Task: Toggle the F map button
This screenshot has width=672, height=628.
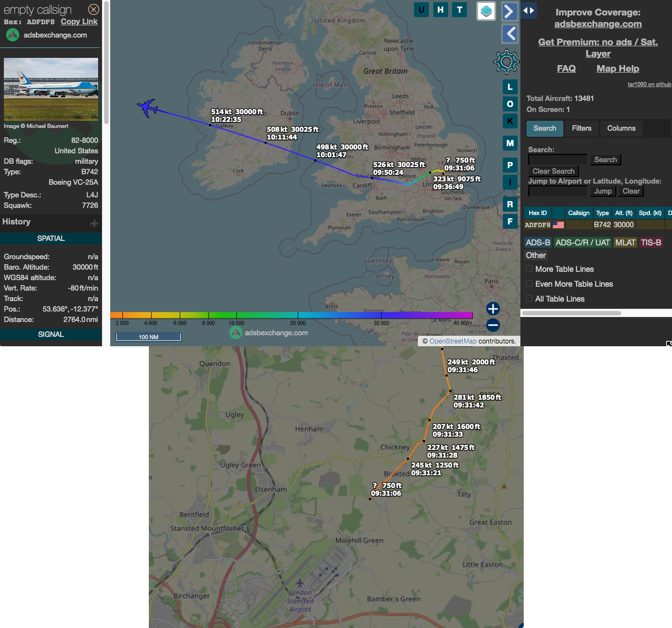Action: 510,221
